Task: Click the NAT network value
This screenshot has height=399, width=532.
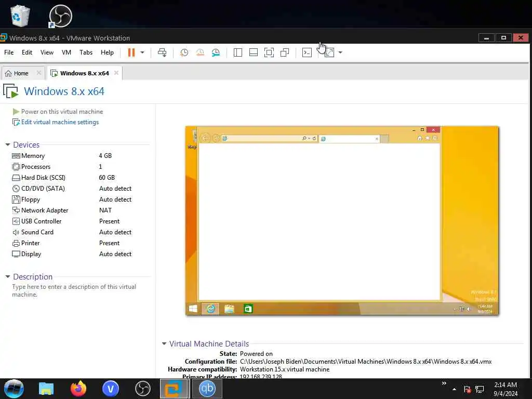Action: (x=105, y=210)
